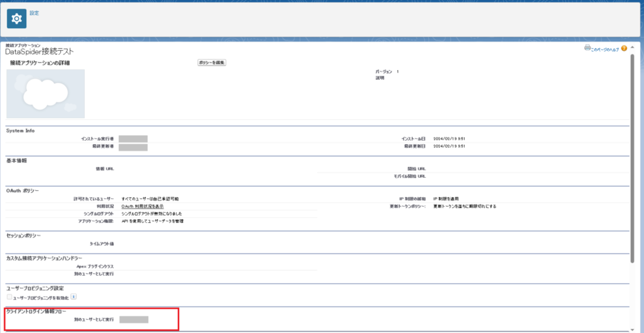
Task: Click the Setup gear icon
Action: click(x=17, y=19)
